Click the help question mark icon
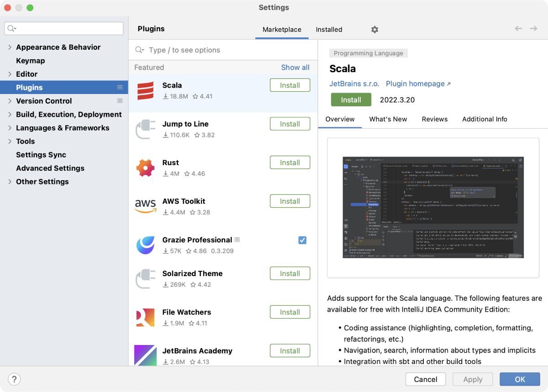548x392 pixels. [14, 379]
